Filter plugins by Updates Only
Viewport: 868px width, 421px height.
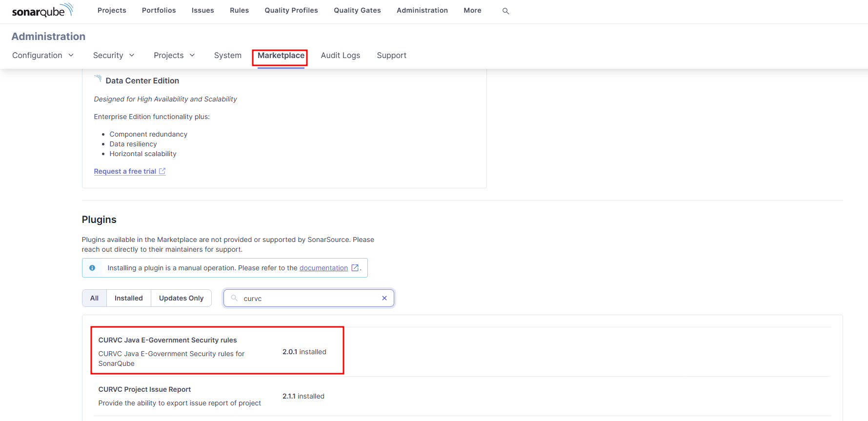(182, 298)
